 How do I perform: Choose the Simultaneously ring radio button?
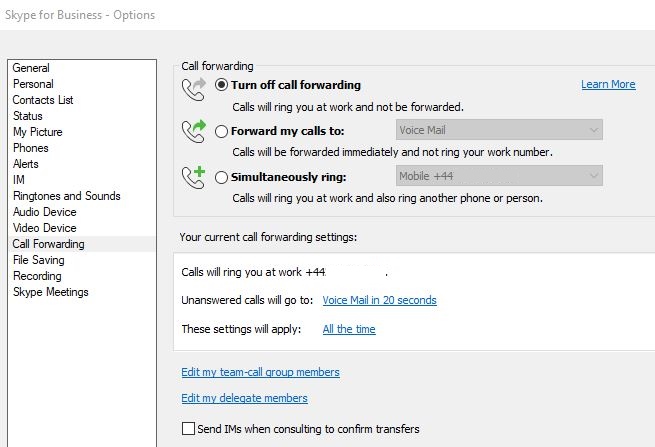(x=222, y=177)
